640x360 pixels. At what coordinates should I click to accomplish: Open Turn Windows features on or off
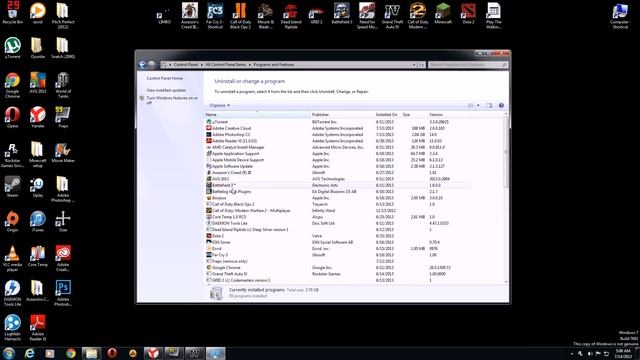tap(172, 100)
